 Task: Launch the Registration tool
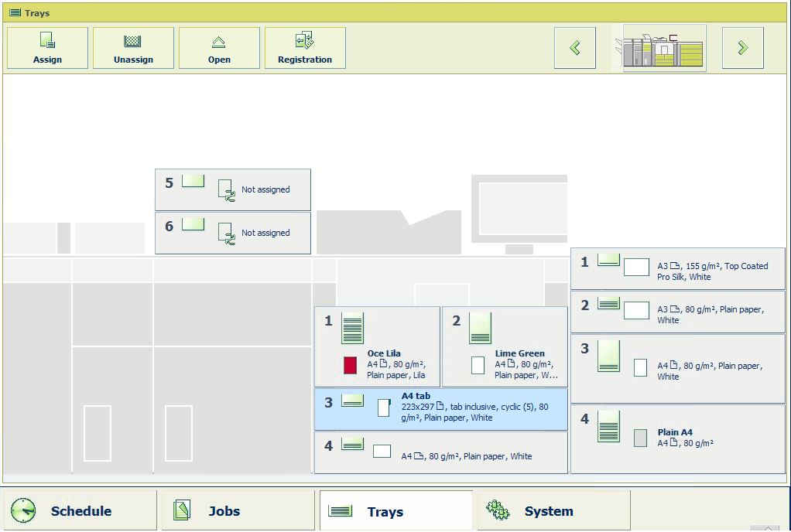pyautogui.click(x=305, y=48)
